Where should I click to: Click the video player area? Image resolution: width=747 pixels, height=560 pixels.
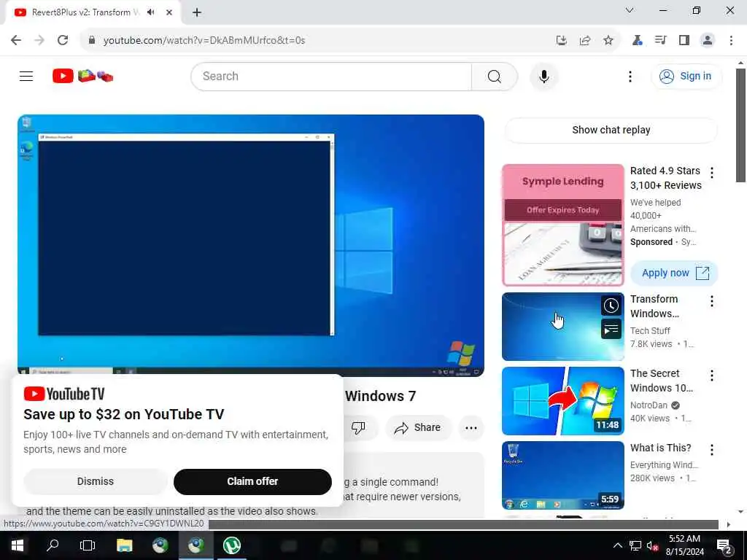coord(251,245)
